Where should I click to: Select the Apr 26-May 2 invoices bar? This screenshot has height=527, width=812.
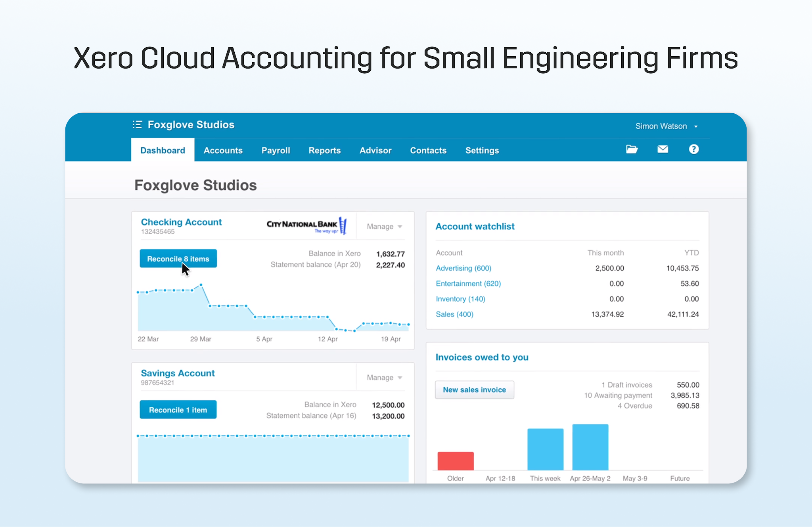(590, 447)
